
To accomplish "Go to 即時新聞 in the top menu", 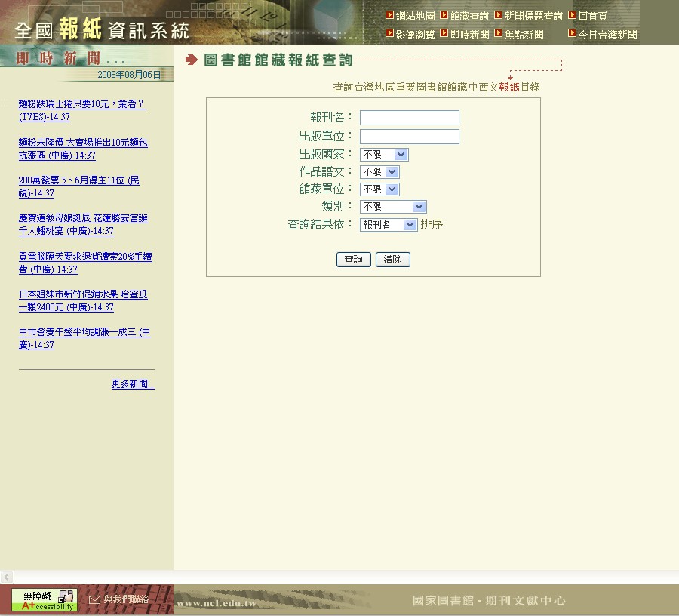I will pos(469,35).
